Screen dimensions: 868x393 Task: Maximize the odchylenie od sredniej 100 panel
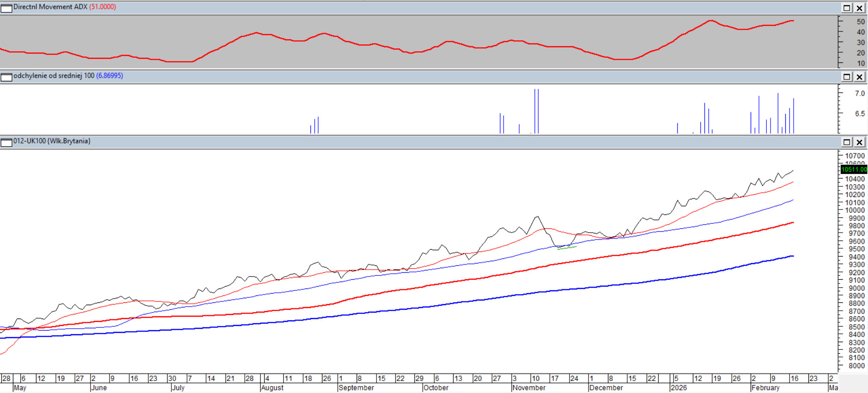point(847,77)
